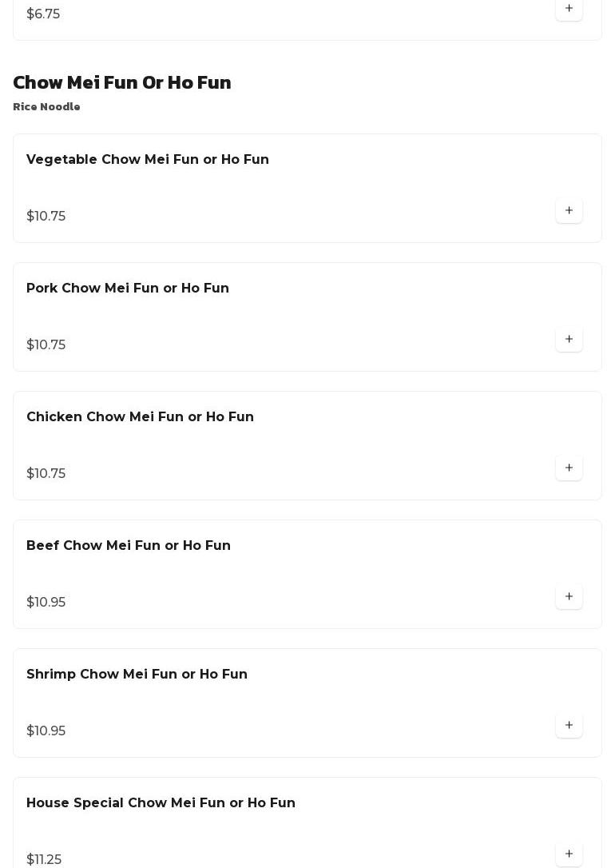Add Shrimp Chow Mei Fun to order

[x=569, y=725]
